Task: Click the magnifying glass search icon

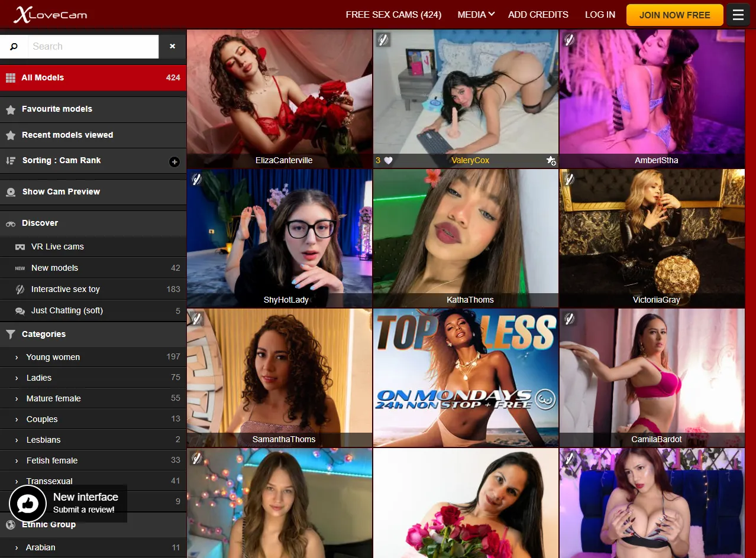Action: [14, 46]
